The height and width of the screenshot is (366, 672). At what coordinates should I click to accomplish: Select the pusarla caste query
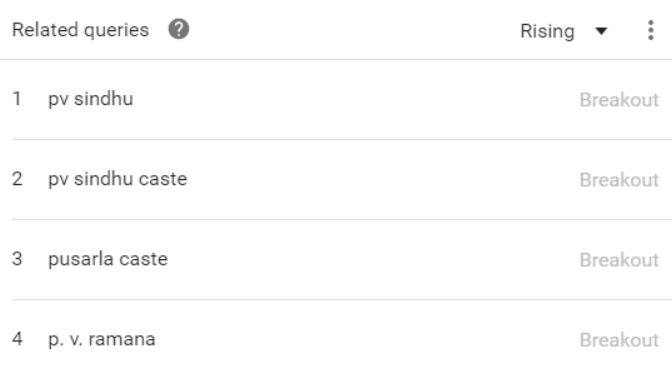coord(108,259)
